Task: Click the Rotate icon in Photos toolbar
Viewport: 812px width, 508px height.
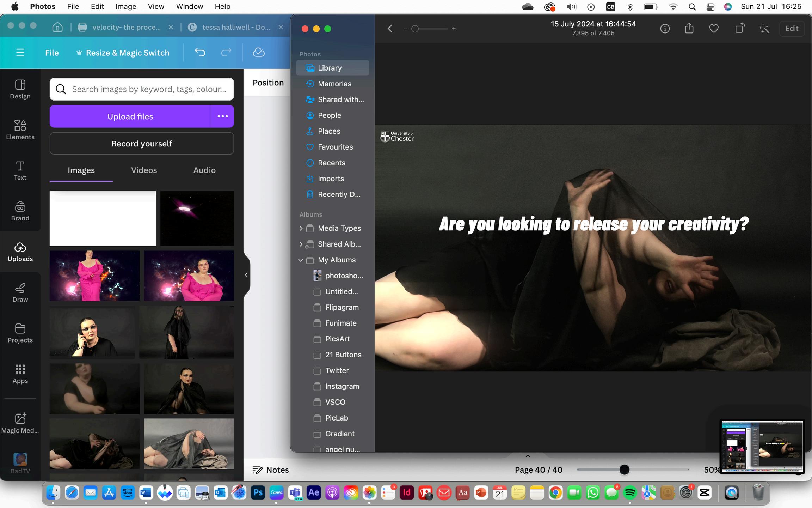Action: (x=739, y=29)
